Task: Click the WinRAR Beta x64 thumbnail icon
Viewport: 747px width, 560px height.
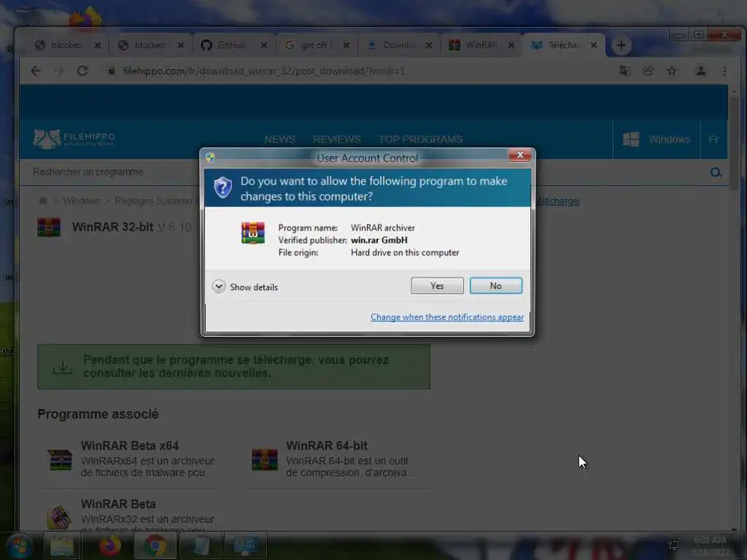Action: click(x=60, y=459)
